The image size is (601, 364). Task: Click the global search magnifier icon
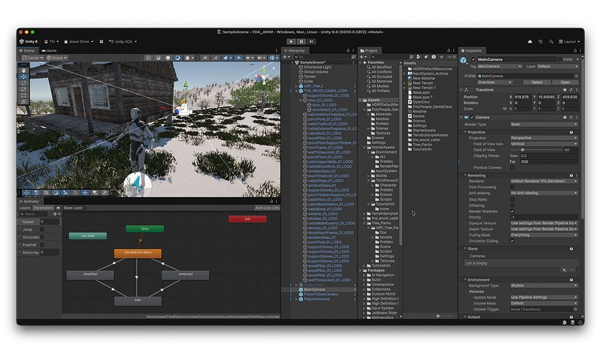pos(551,41)
